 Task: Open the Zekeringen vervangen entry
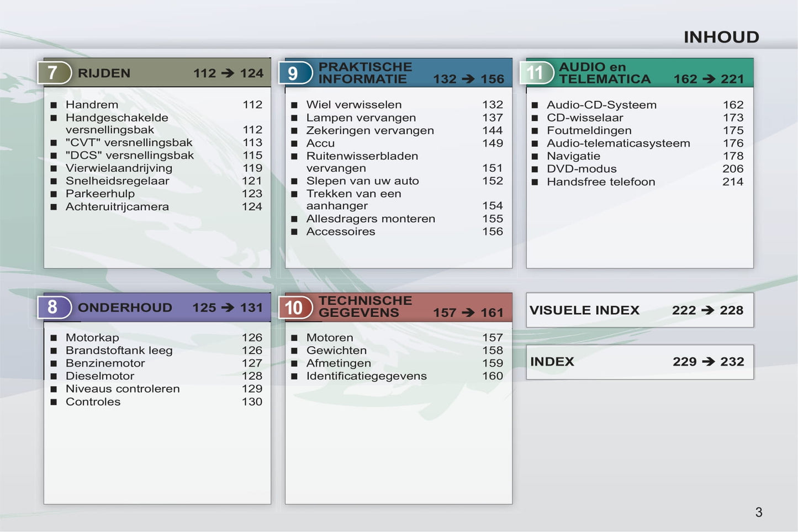(x=370, y=131)
